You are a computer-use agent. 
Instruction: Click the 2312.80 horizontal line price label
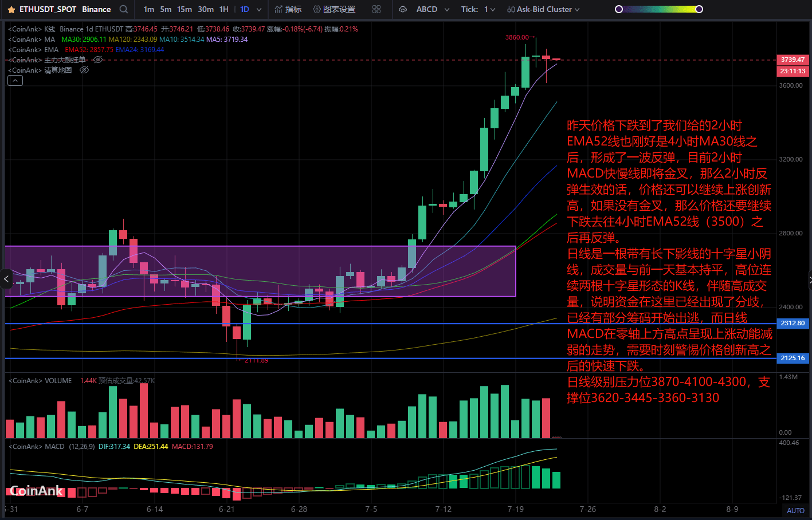793,323
